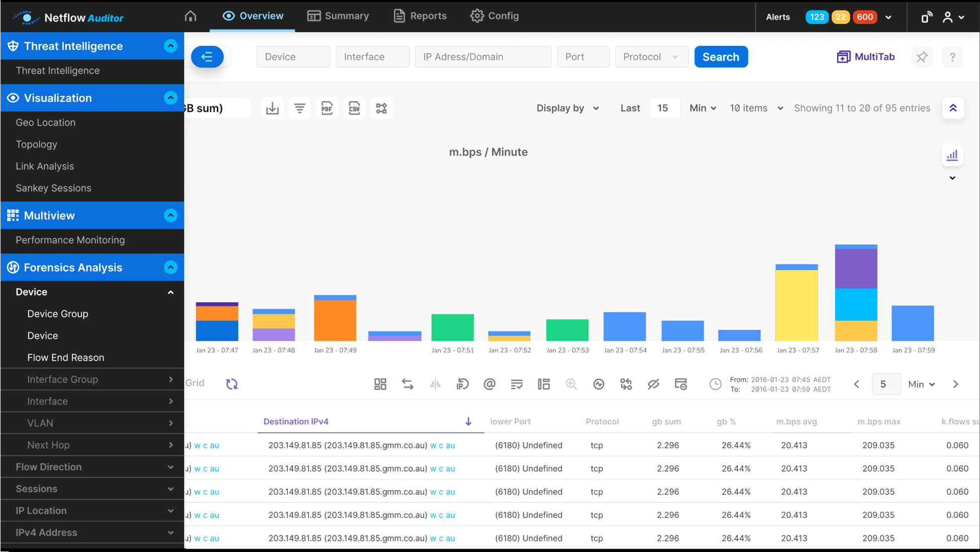Click the PDF export icon

click(327, 108)
